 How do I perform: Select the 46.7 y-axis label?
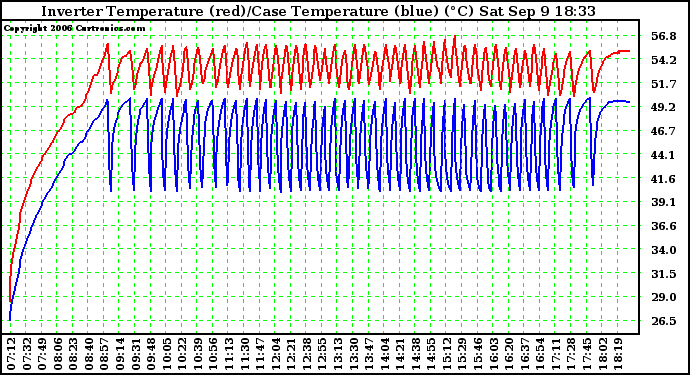click(x=664, y=131)
